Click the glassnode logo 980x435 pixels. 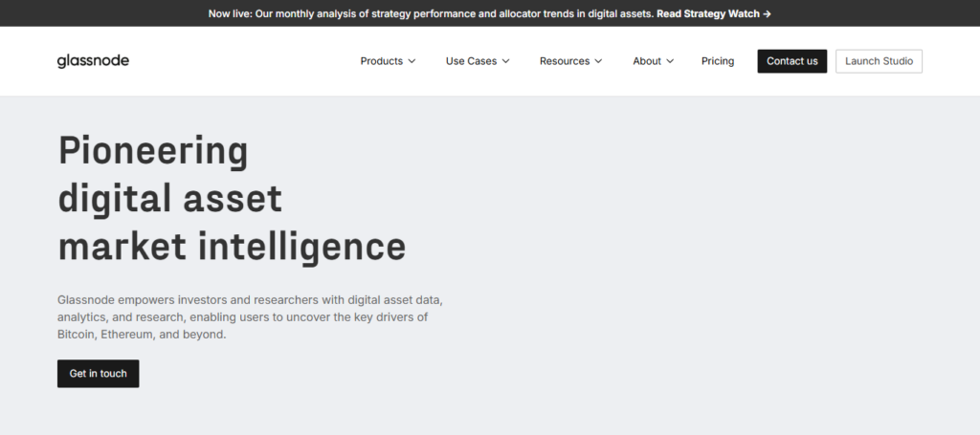(93, 61)
